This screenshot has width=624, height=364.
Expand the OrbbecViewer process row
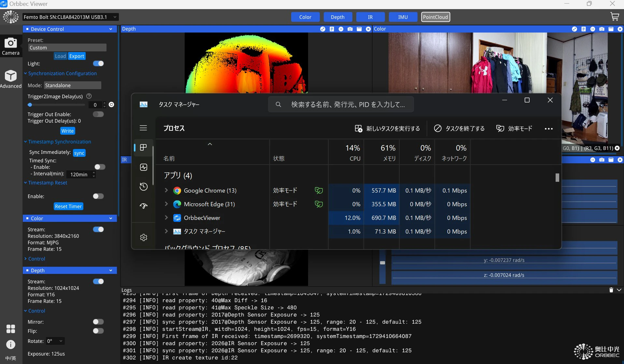(166, 218)
